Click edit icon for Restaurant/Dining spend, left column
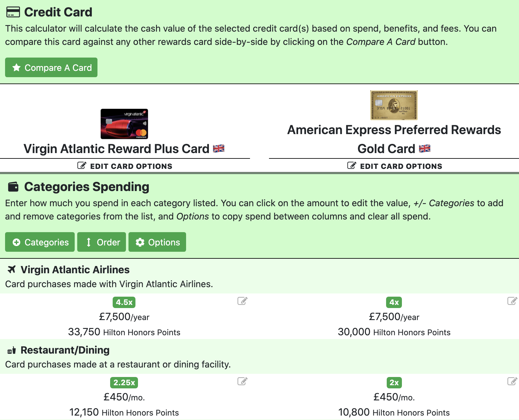 242,381
